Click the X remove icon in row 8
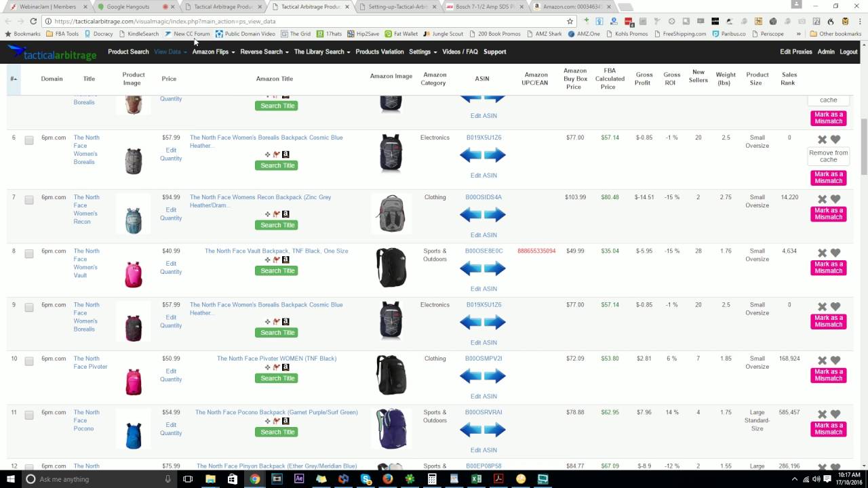This screenshot has width=868, height=488. click(x=822, y=253)
